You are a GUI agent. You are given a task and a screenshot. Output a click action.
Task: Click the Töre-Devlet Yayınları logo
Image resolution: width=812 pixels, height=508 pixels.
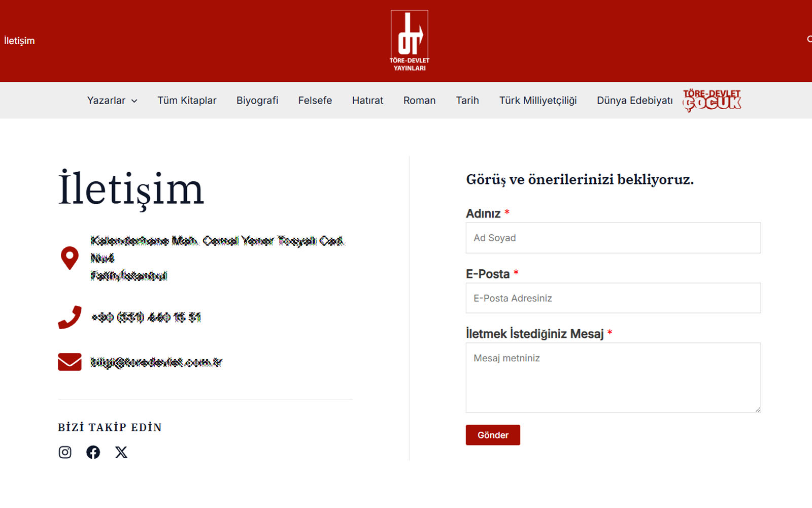click(x=410, y=41)
